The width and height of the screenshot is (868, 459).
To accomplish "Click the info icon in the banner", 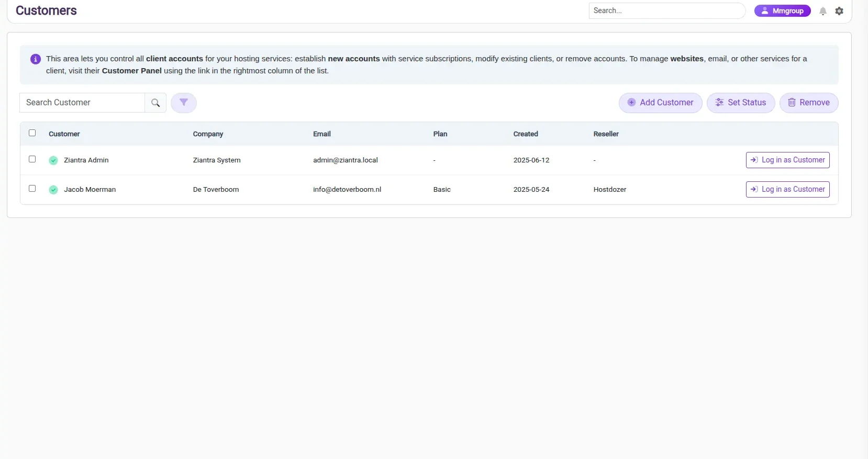I will 36,59.
